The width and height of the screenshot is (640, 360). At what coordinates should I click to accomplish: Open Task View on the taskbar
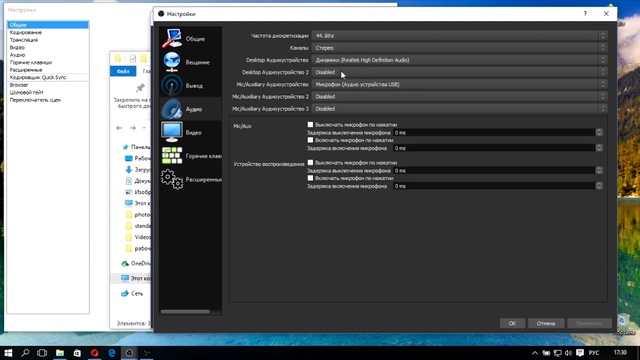coord(42,353)
